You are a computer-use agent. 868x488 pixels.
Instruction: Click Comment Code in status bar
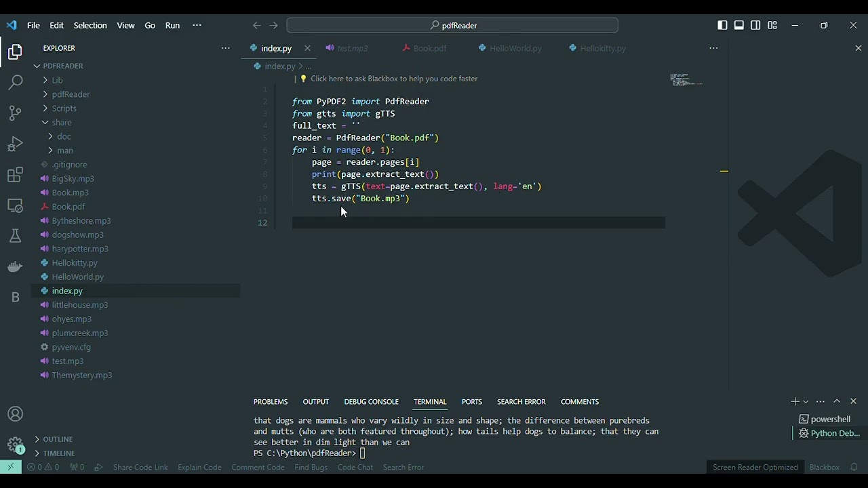(258, 467)
